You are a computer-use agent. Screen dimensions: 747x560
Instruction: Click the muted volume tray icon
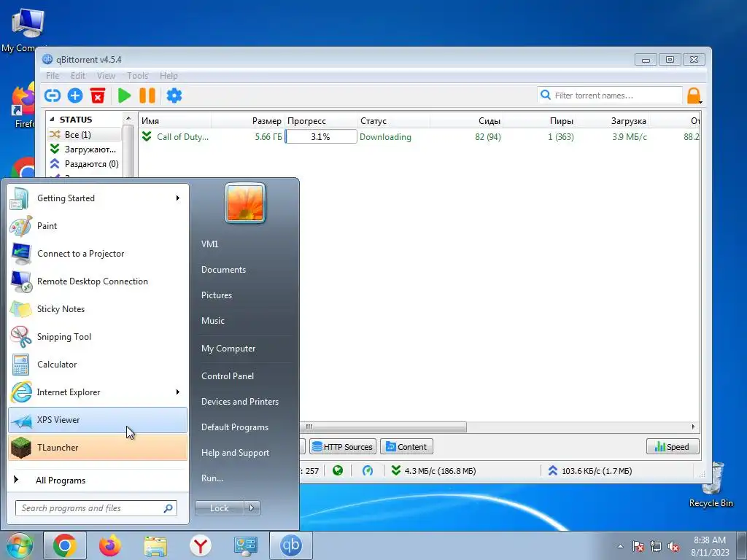pos(673,546)
